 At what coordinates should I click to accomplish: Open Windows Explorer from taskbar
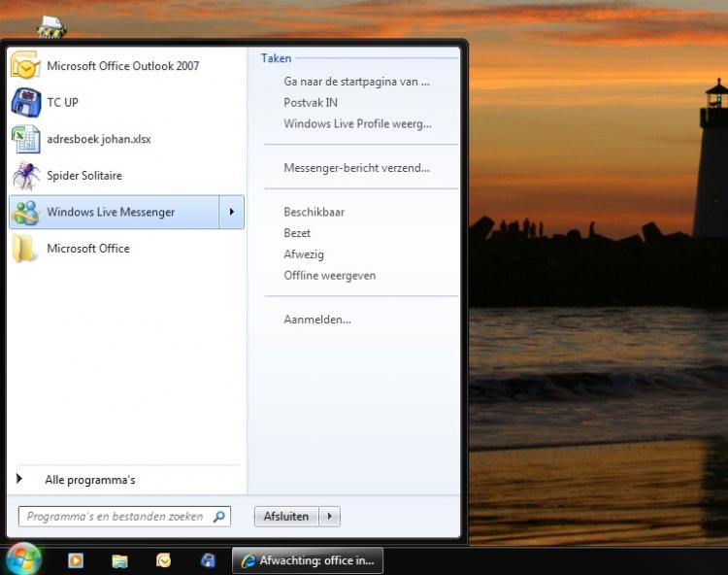tap(119, 560)
